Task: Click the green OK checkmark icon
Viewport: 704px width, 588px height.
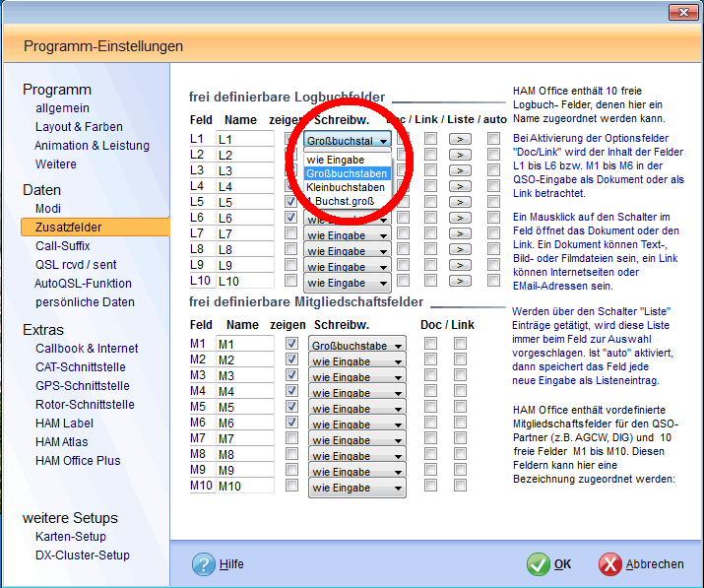Action: pos(538,564)
